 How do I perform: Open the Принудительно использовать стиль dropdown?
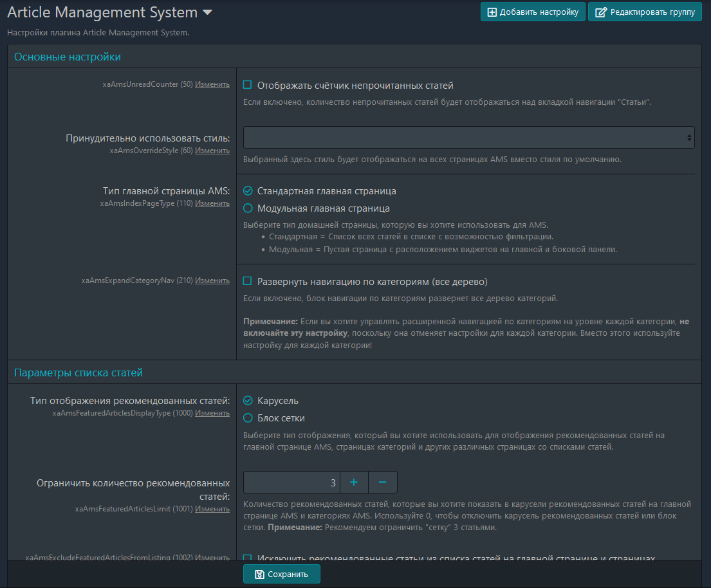(468, 137)
